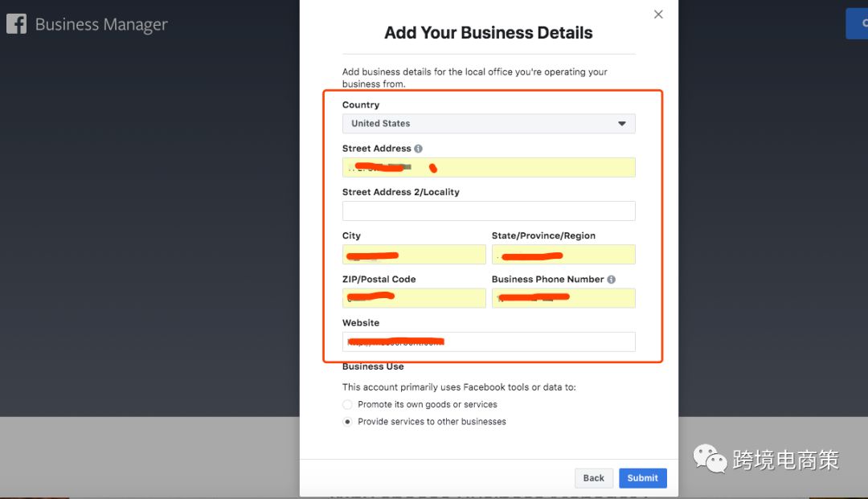Close the Add Your Business Details dialog

[658, 14]
